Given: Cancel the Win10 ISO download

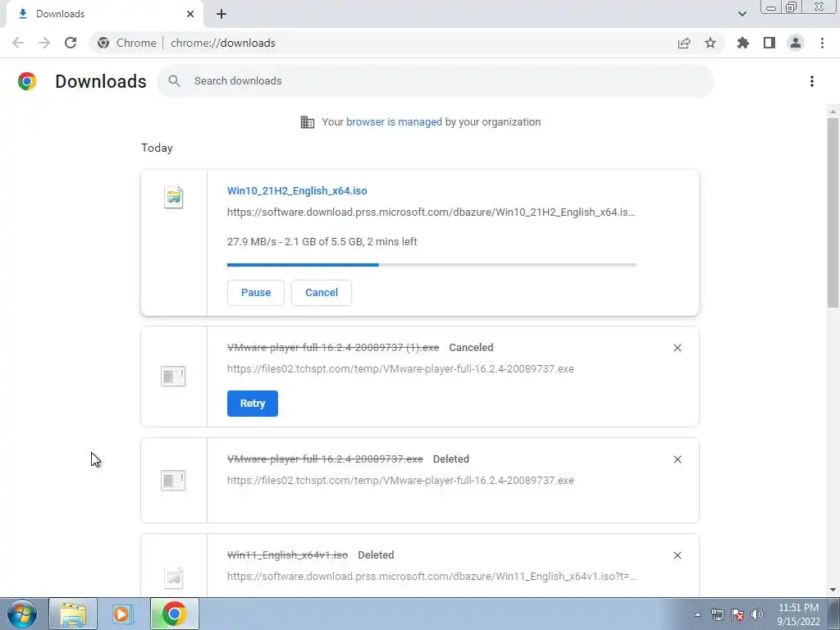Looking at the screenshot, I should click(x=322, y=293).
